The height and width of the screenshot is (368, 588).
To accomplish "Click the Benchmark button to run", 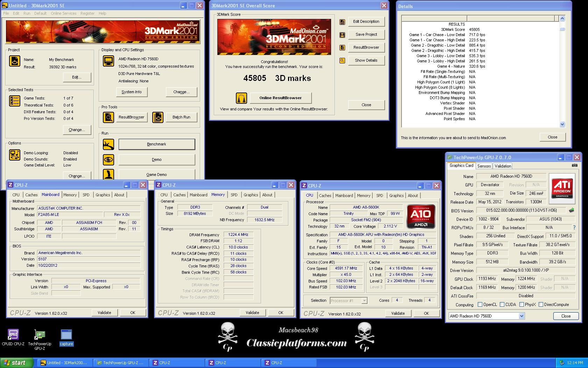I will (157, 144).
